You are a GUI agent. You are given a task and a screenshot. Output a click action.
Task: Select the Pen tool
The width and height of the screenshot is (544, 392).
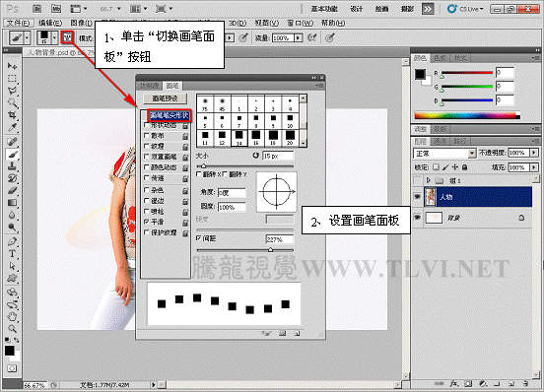click(x=12, y=241)
